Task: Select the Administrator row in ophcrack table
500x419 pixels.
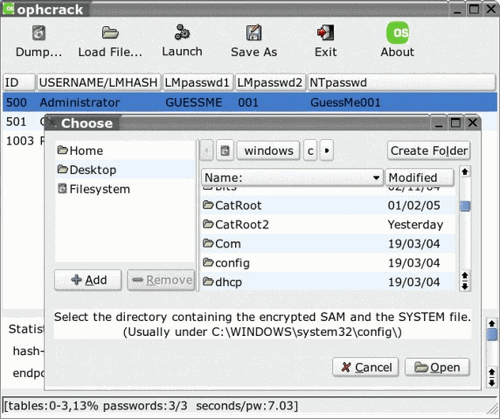Action: (250, 102)
